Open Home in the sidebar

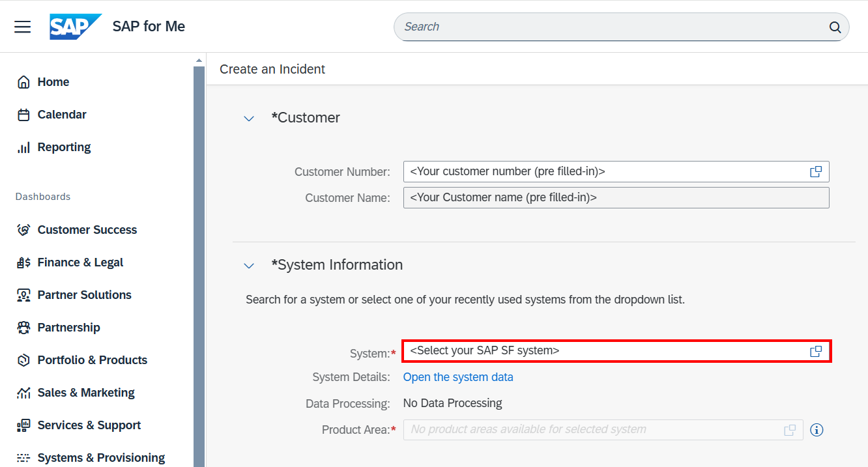53,82
